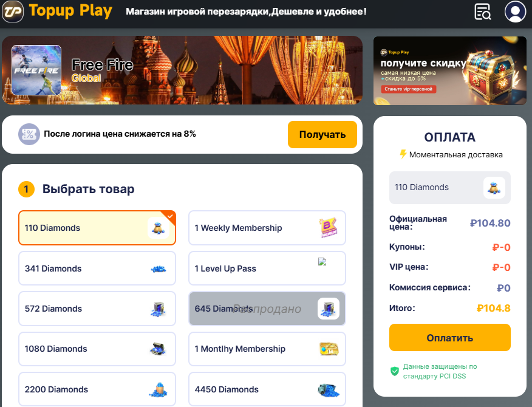532x407 pixels.
Task: Click the Станьте vip-персоной button
Action: (409, 89)
